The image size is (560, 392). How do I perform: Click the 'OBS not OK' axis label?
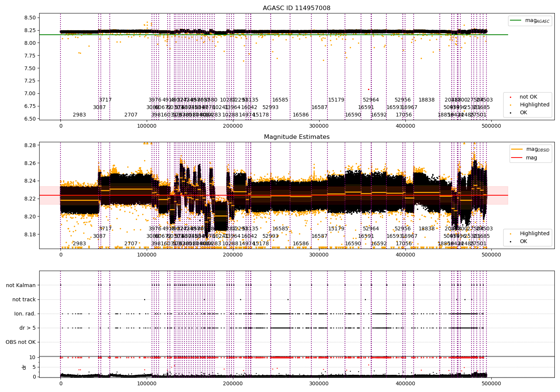pos(21,342)
